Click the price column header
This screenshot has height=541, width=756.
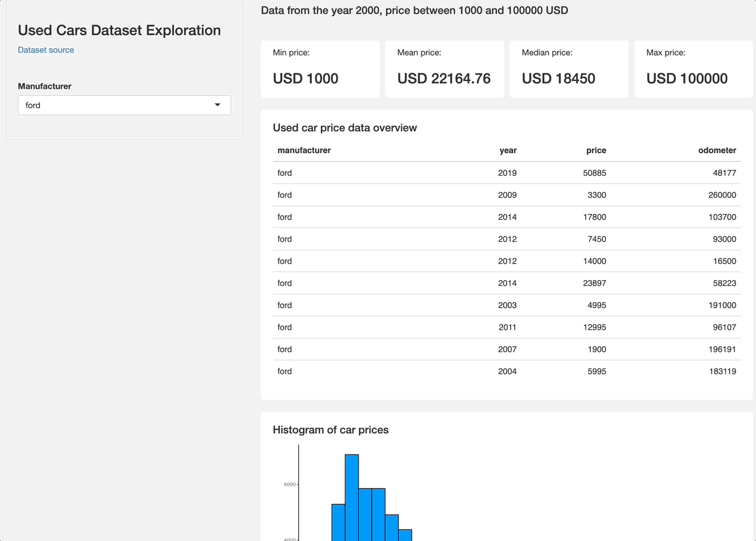click(596, 150)
